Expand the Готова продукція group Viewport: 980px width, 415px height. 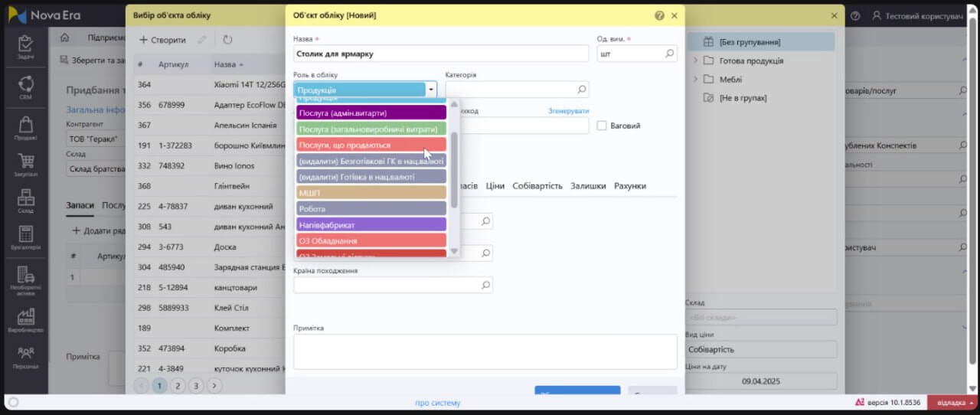[x=695, y=60]
